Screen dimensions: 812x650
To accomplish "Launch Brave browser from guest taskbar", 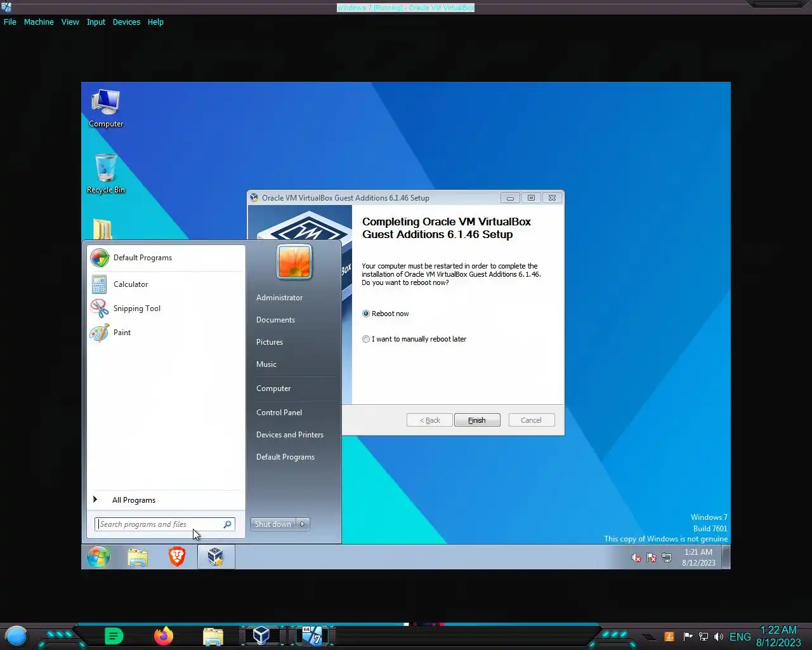I will coord(177,557).
